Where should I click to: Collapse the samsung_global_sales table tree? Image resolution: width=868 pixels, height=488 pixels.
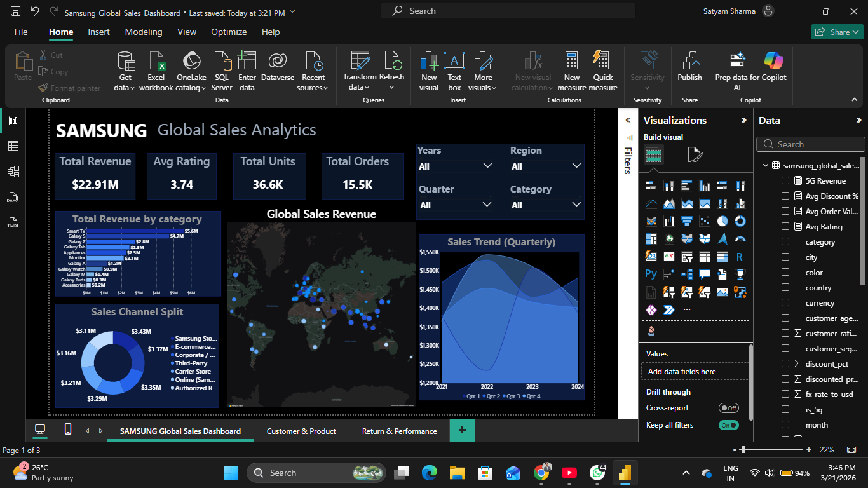(x=766, y=166)
